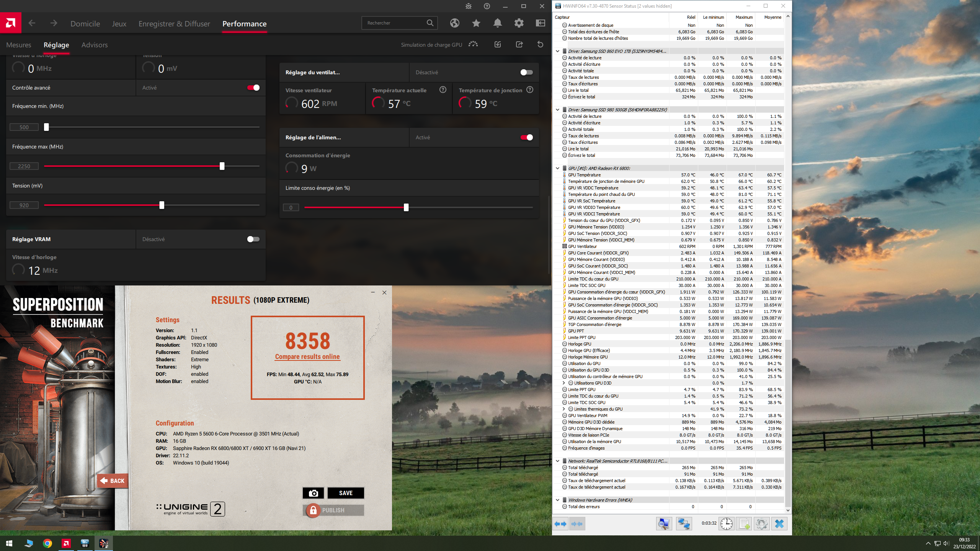Enable the Réglage du ventilateur toggle

tap(527, 72)
